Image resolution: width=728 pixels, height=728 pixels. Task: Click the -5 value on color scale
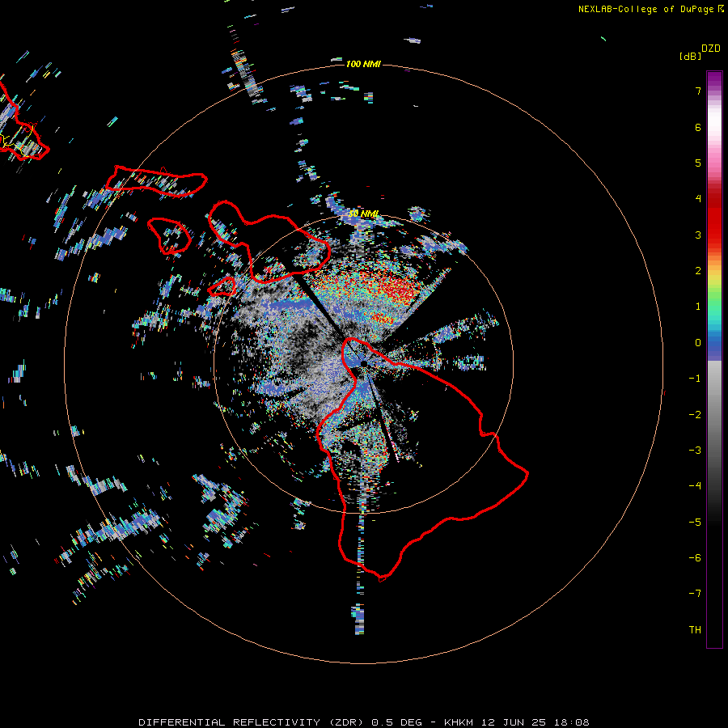click(x=695, y=522)
